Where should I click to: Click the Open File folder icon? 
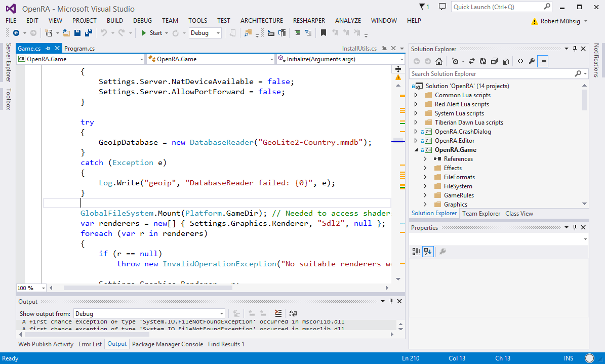coord(66,33)
